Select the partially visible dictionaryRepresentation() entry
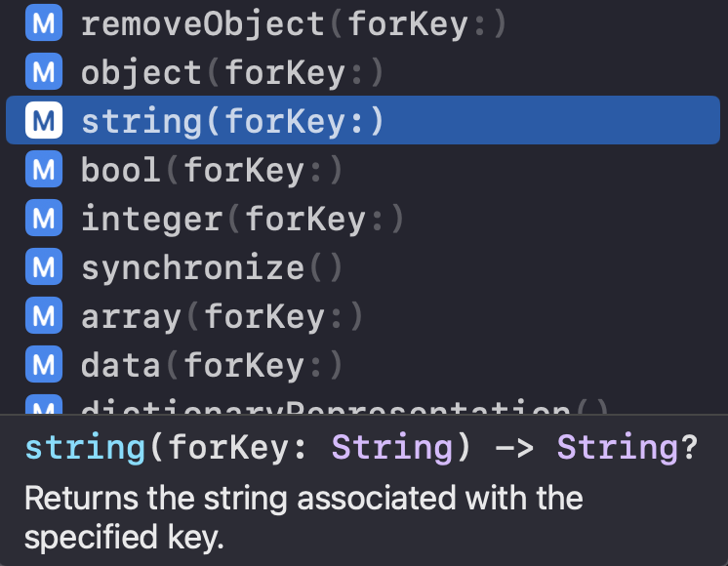Image resolution: width=728 pixels, height=566 pixels. point(363,402)
